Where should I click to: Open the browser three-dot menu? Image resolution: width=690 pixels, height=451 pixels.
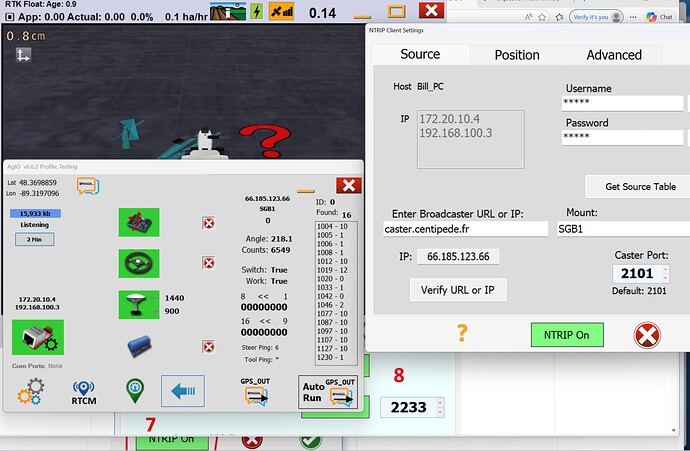click(x=633, y=17)
